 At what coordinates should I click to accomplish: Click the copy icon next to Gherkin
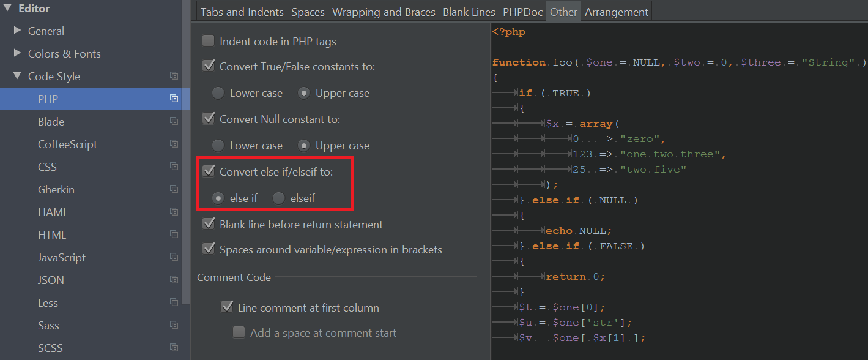[174, 189]
